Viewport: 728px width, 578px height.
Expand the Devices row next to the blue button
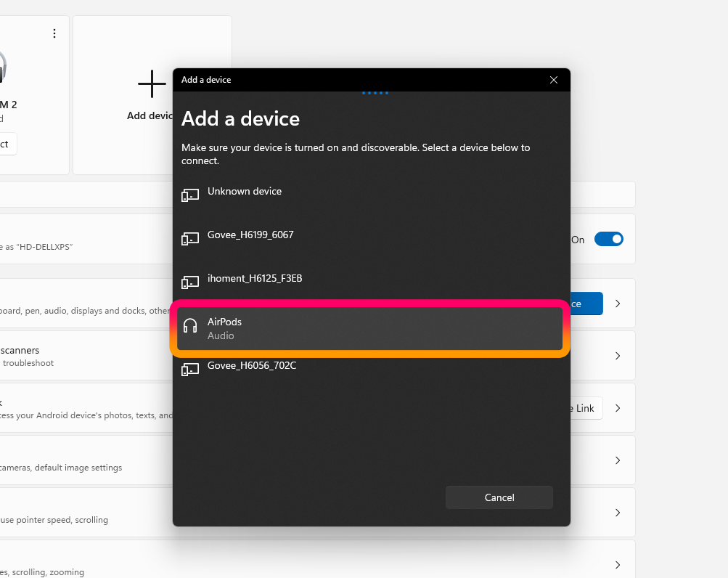[618, 304]
